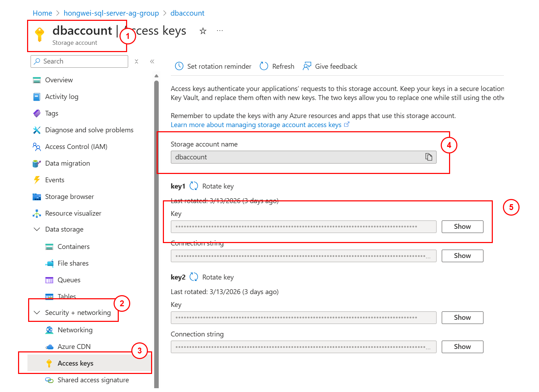Click the rotate icon next to key1
Screen dimensions: 539x392
point(194,186)
